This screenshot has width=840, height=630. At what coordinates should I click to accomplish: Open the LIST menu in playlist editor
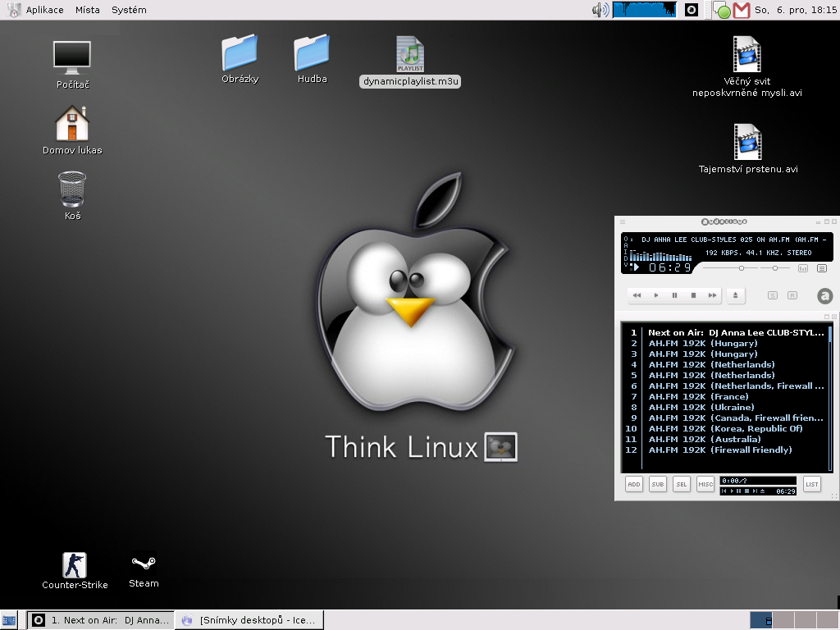(812, 484)
